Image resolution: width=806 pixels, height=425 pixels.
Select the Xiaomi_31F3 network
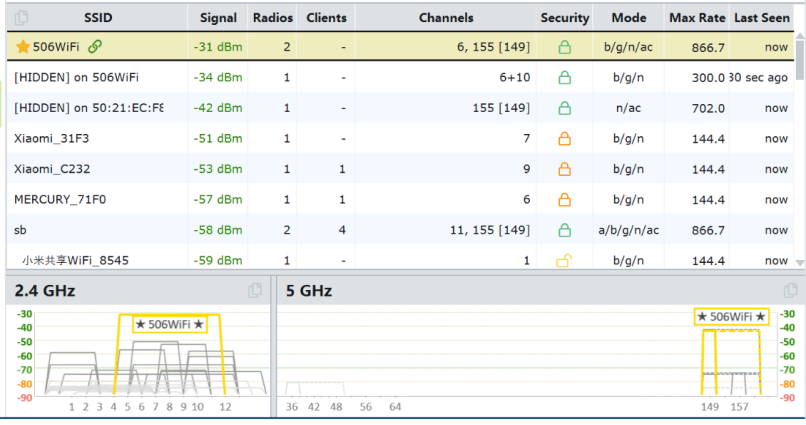(x=400, y=138)
